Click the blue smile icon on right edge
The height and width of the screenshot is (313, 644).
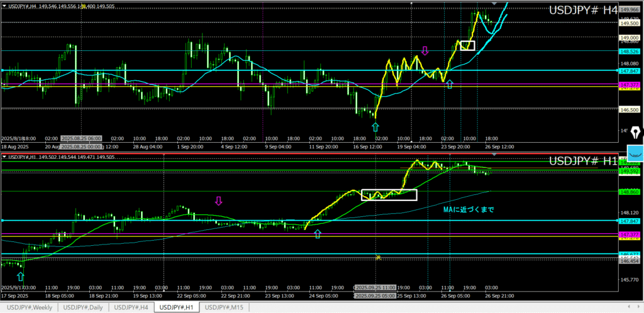click(x=636, y=154)
